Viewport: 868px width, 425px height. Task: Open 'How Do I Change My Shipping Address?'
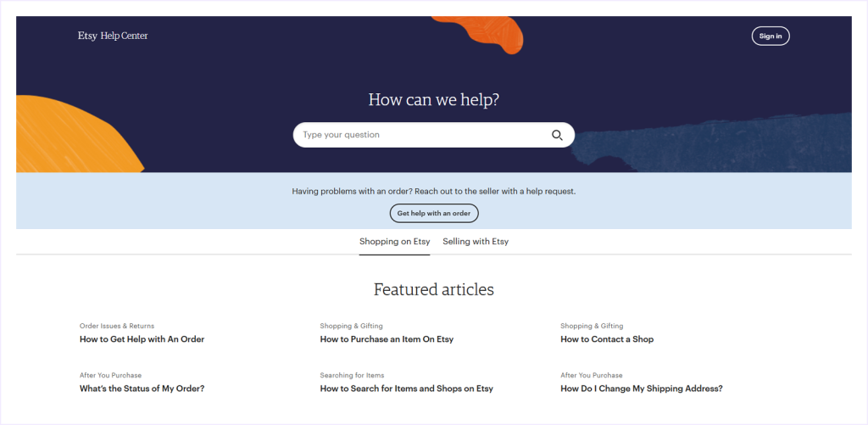(x=641, y=389)
